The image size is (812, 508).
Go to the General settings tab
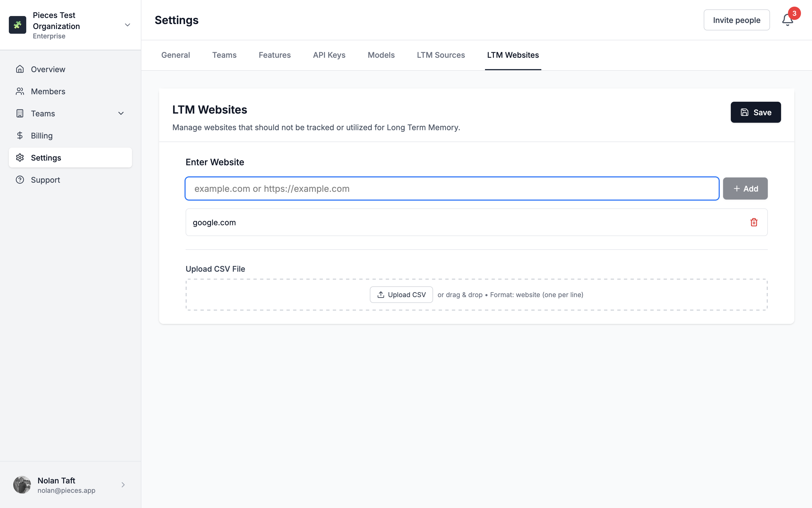point(175,55)
